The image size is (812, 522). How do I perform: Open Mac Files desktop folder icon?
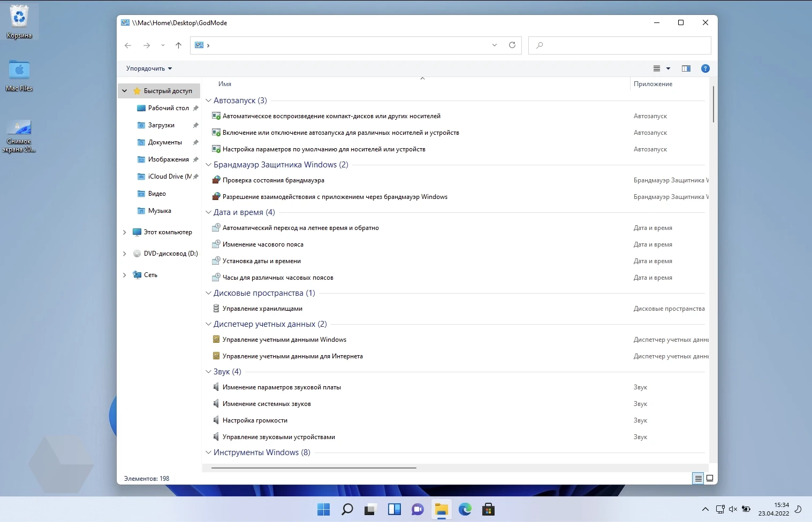coord(19,75)
